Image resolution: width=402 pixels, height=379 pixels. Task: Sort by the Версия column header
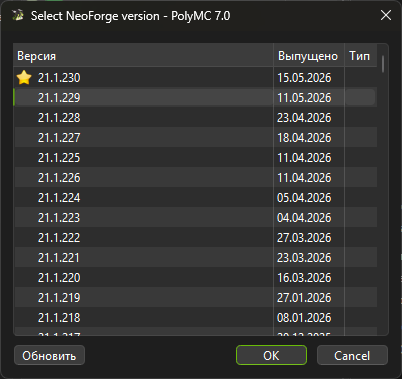click(x=143, y=56)
